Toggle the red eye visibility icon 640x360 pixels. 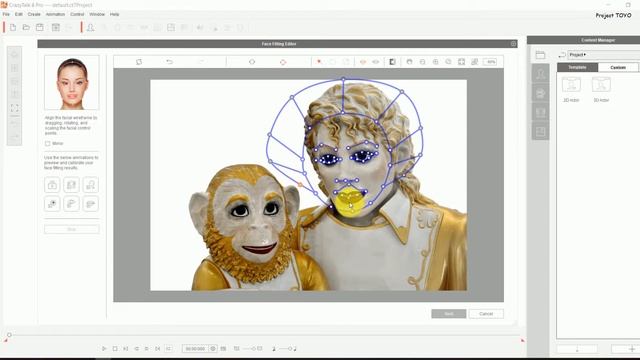pyautogui.click(x=363, y=62)
